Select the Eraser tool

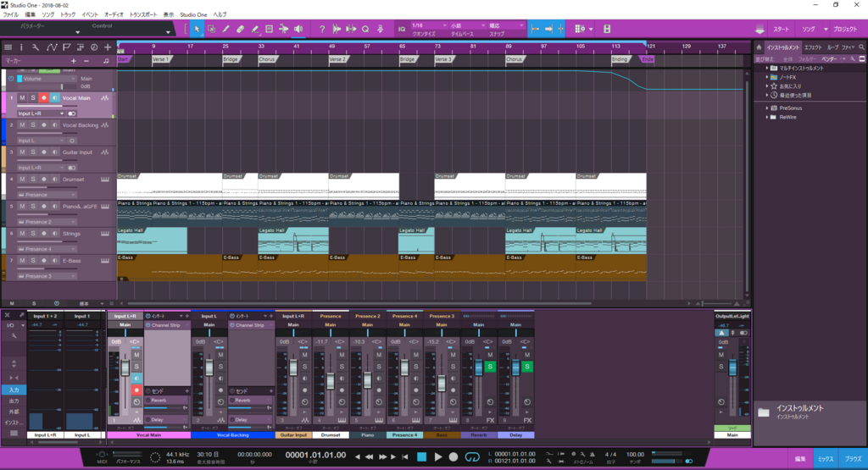click(x=240, y=30)
